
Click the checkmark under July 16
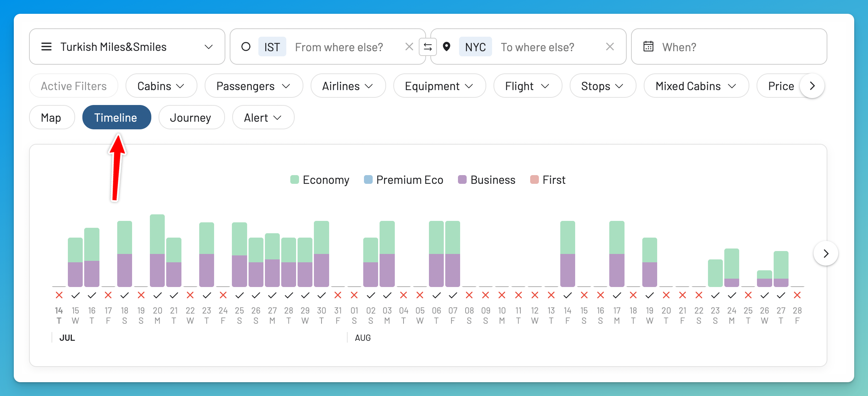[x=92, y=295]
